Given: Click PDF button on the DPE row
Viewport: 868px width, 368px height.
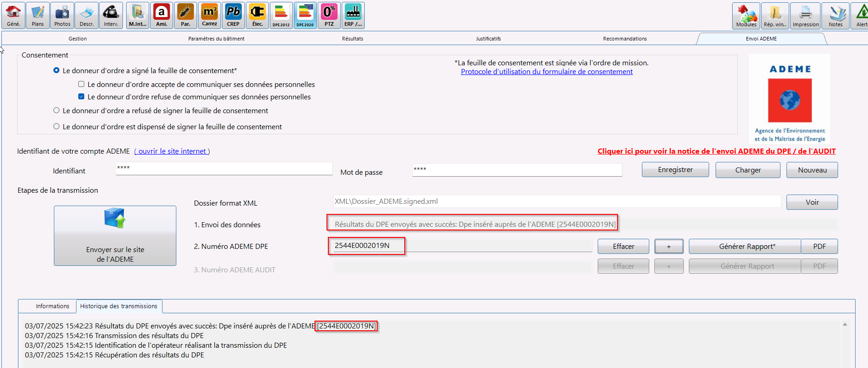Looking at the screenshot, I should 819,246.
